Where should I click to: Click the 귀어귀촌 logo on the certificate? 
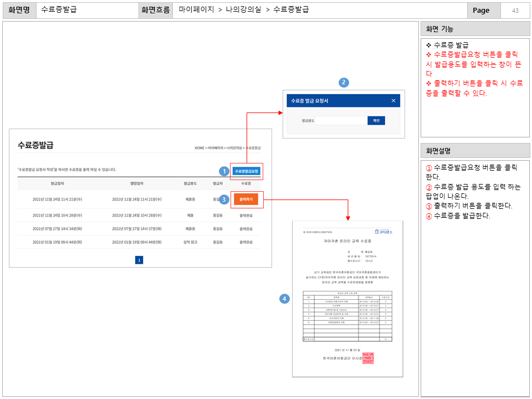pos(383,232)
